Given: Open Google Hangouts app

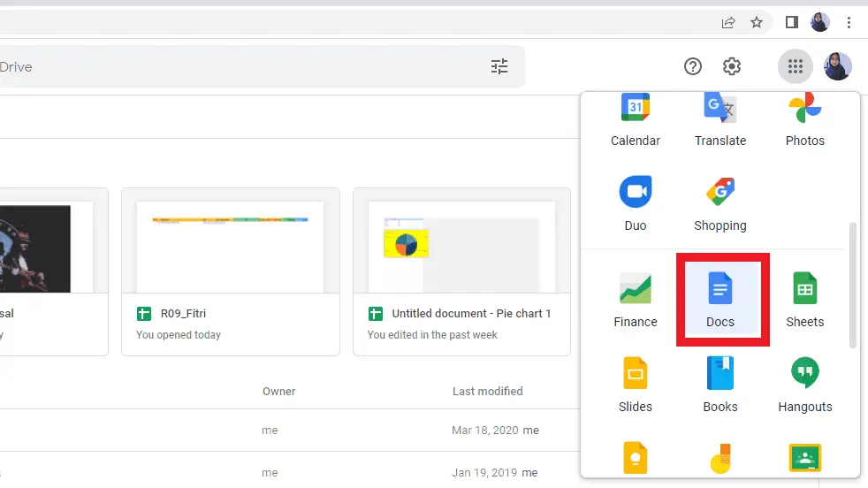Looking at the screenshot, I should click(805, 385).
